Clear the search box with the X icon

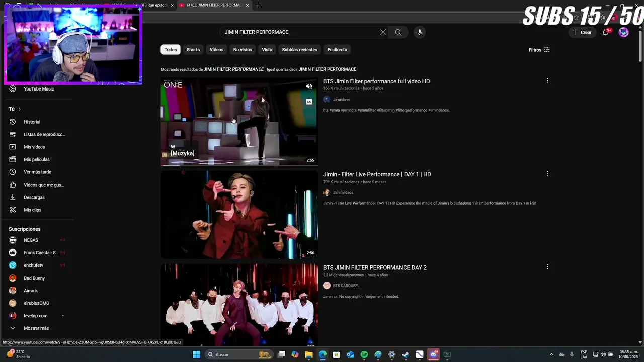(x=383, y=32)
